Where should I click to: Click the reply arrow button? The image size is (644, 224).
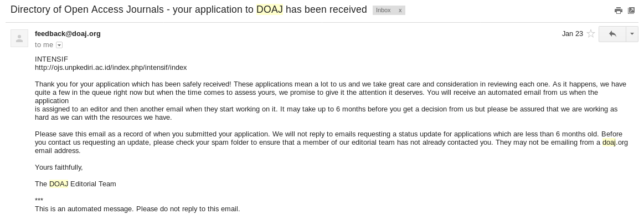[x=612, y=34]
